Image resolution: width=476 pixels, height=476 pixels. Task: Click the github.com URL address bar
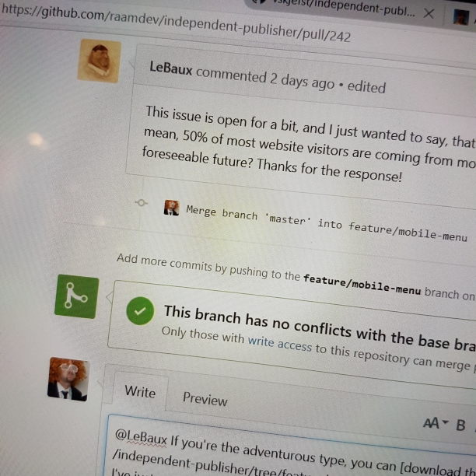[176, 23]
